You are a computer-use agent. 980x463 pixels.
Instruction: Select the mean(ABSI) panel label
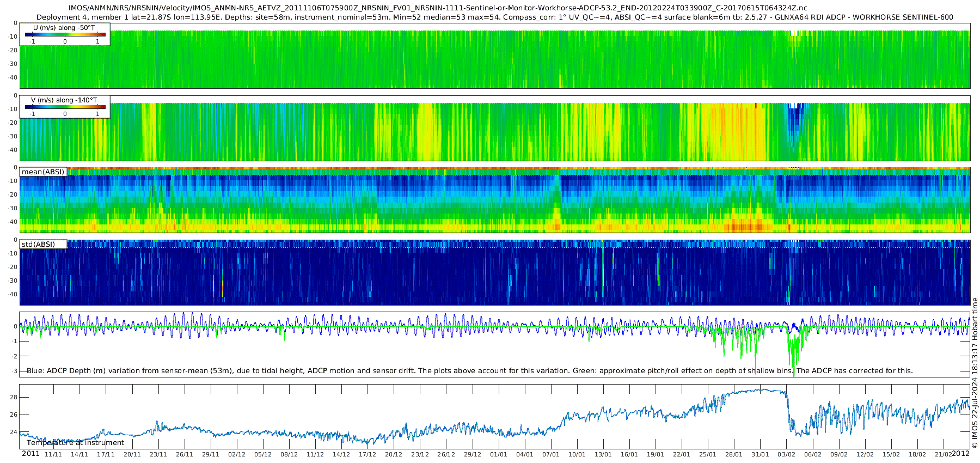point(43,172)
